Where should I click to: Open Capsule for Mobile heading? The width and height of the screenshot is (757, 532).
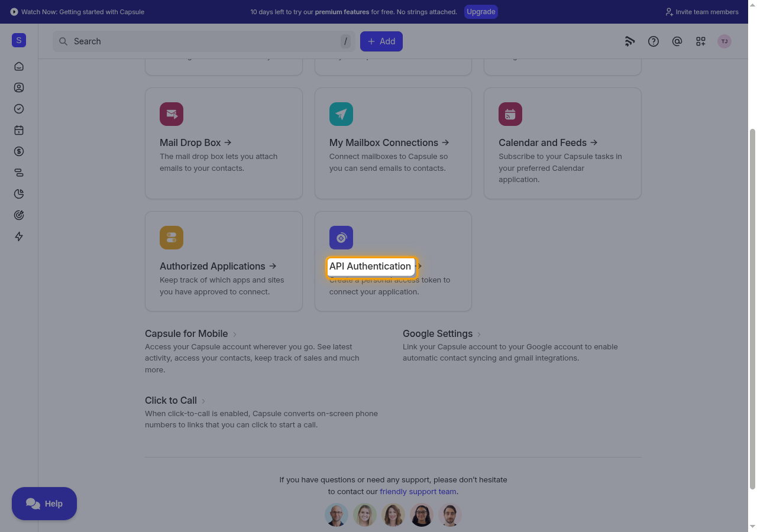click(x=186, y=333)
